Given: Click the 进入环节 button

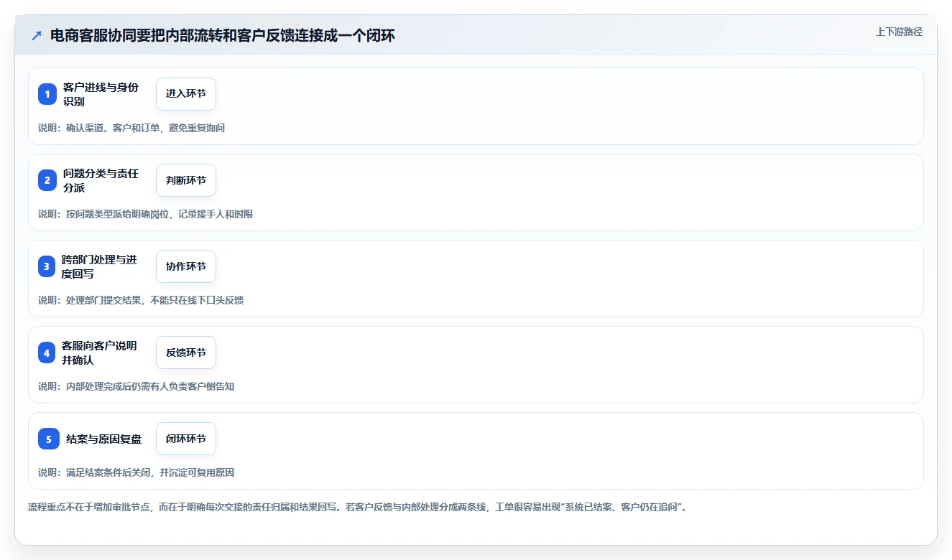Looking at the screenshot, I should [186, 94].
